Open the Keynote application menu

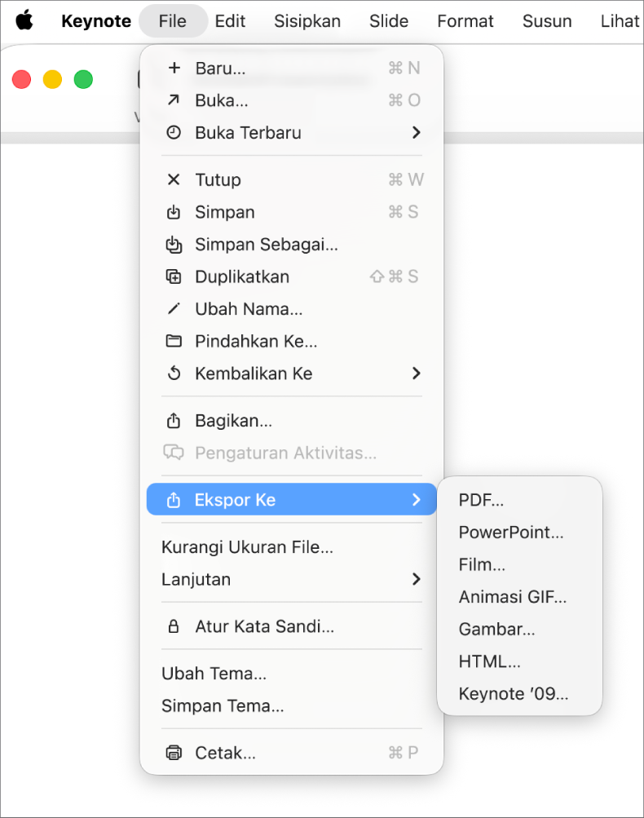click(96, 21)
